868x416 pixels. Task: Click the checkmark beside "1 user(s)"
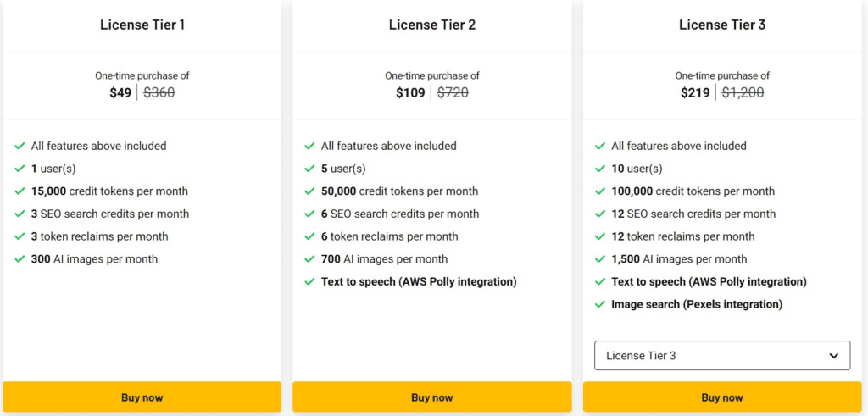pyautogui.click(x=19, y=169)
